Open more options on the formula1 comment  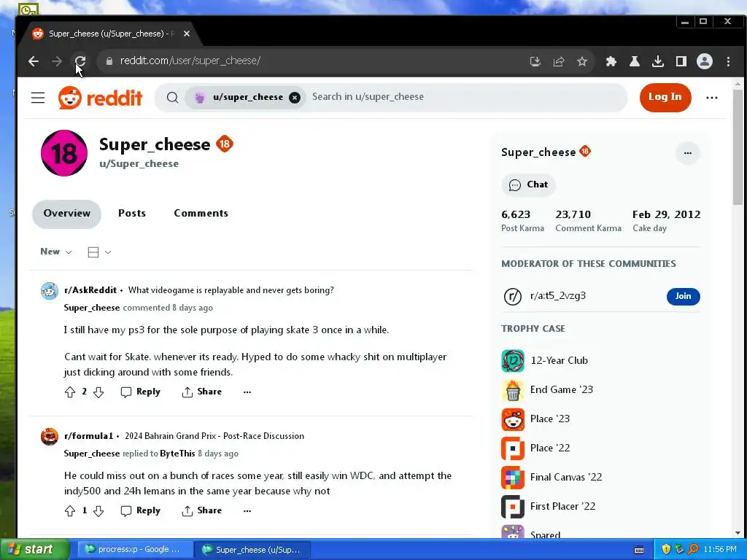pos(247,511)
